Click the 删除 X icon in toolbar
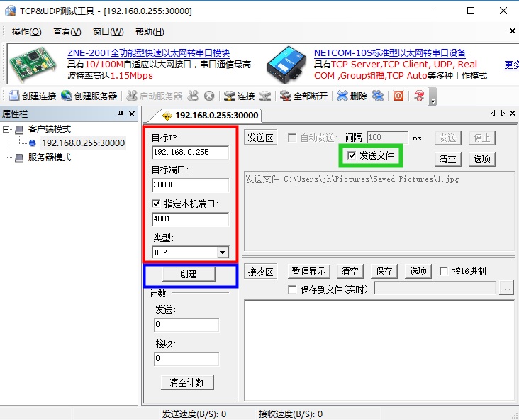The height and width of the screenshot is (420, 519). (342, 96)
